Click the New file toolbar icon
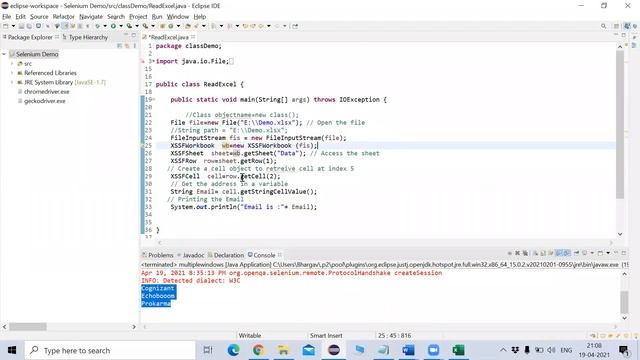Viewport: 640px width, 360px height. coord(5,26)
